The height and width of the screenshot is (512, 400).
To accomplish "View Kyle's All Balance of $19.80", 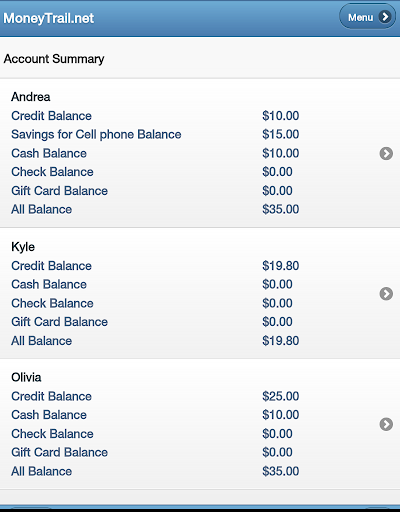I will (42, 341).
